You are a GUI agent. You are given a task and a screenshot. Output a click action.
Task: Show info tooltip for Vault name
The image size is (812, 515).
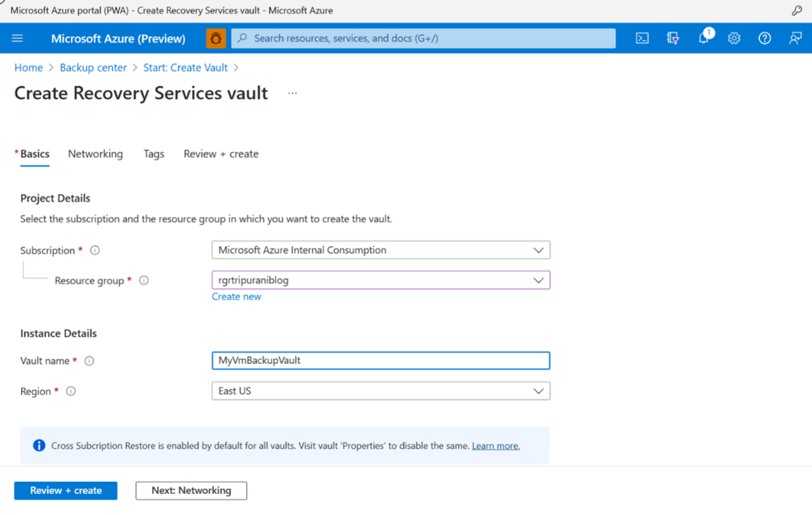coord(89,361)
